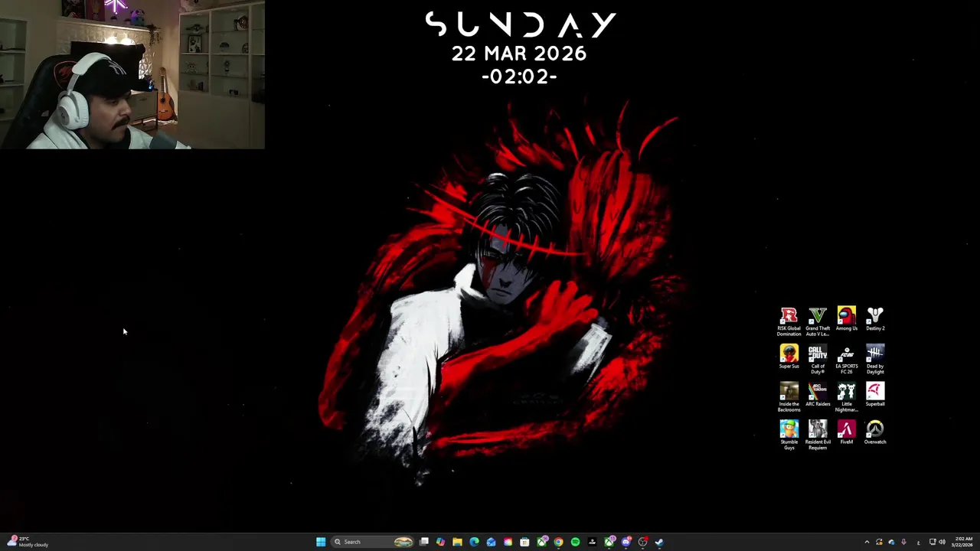This screenshot has height=551, width=980.
Task: Switch to Google Chrome in taskbar
Action: 558,542
